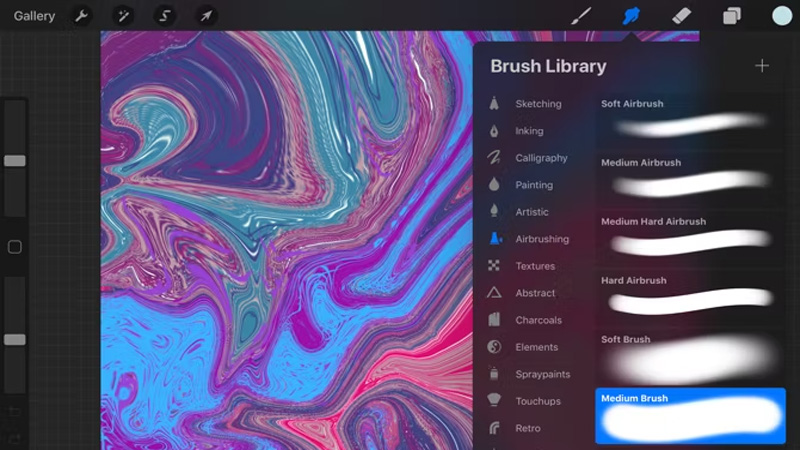
Task: Click the marbled artwork canvas
Action: pyautogui.click(x=286, y=240)
